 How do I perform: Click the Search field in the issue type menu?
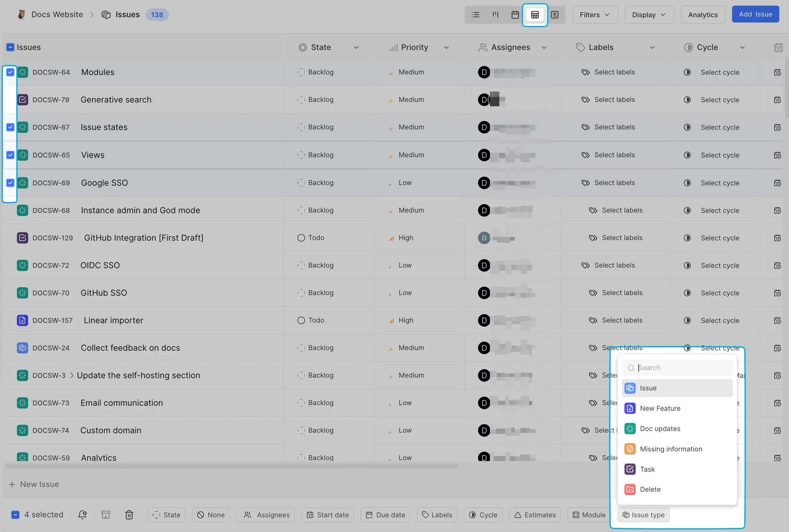tap(677, 368)
